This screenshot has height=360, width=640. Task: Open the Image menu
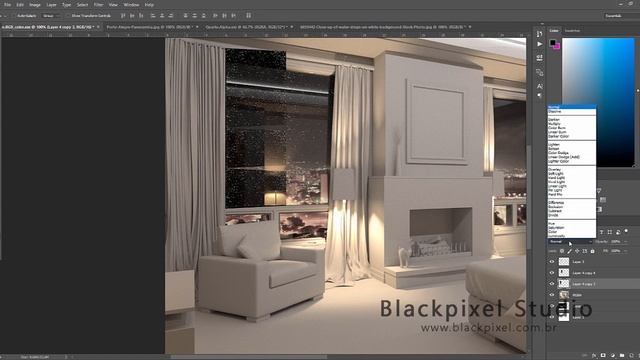(x=35, y=5)
